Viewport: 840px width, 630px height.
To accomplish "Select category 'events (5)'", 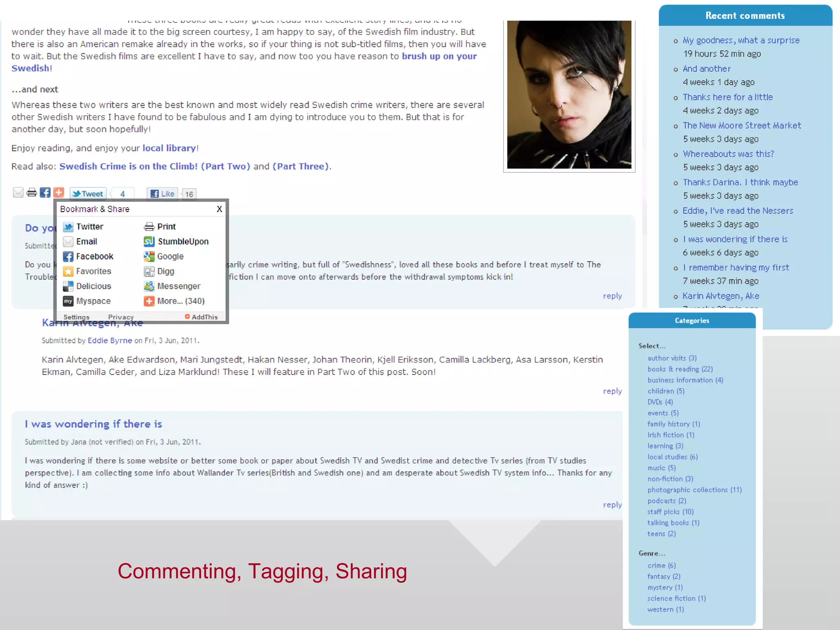I will tap(663, 413).
